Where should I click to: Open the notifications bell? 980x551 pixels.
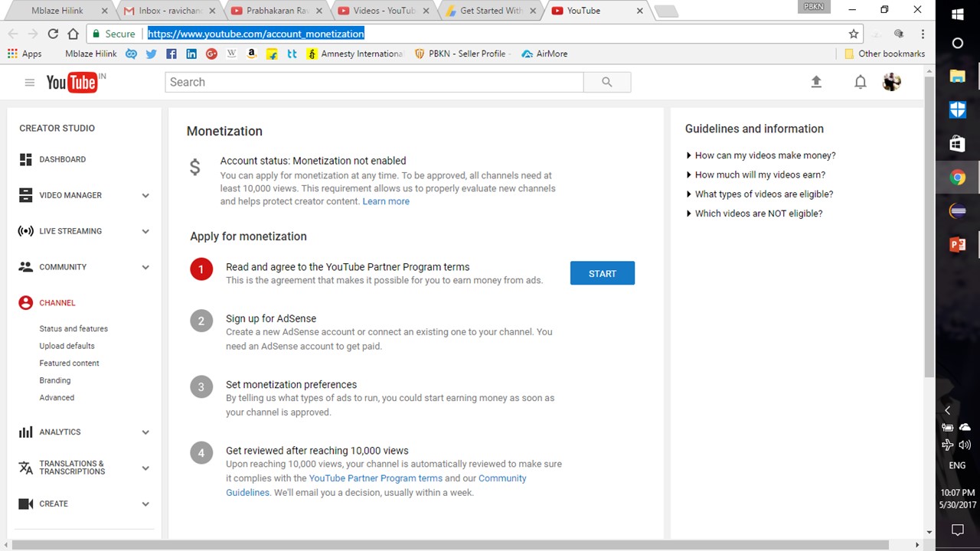[861, 82]
